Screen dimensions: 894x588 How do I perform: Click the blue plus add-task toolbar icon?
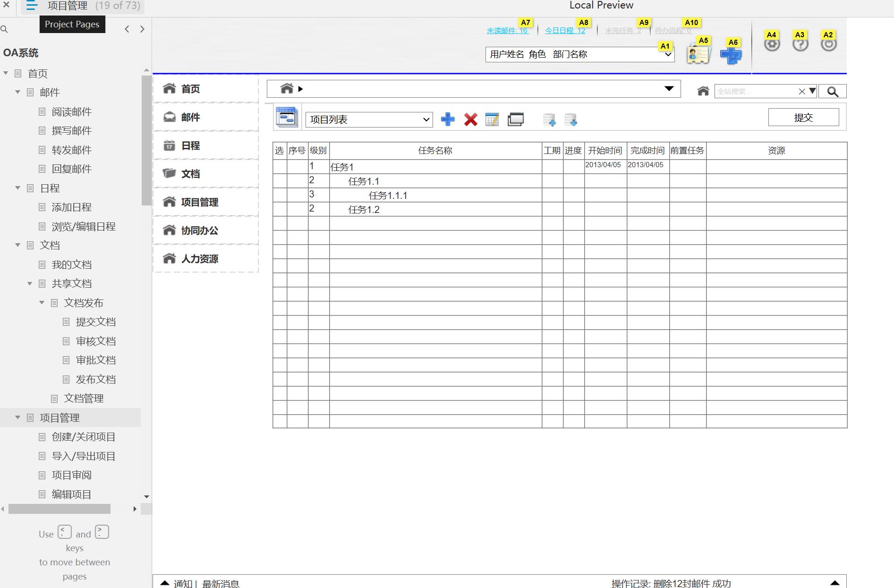click(447, 119)
